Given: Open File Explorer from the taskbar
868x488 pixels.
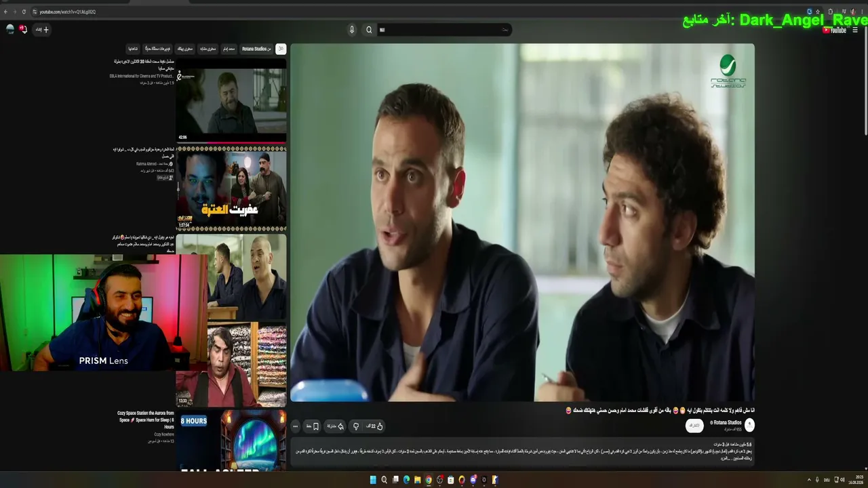Looking at the screenshot, I should pyautogui.click(x=417, y=480).
